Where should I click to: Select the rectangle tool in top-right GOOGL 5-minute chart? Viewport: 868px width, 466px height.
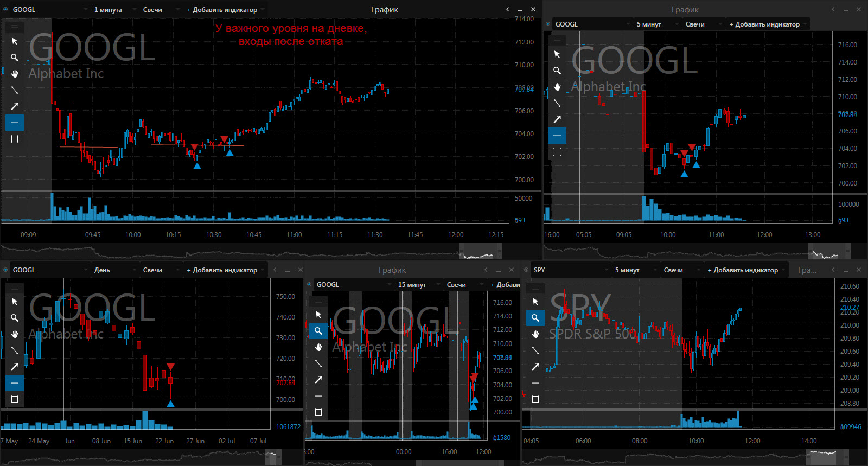click(557, 152)
